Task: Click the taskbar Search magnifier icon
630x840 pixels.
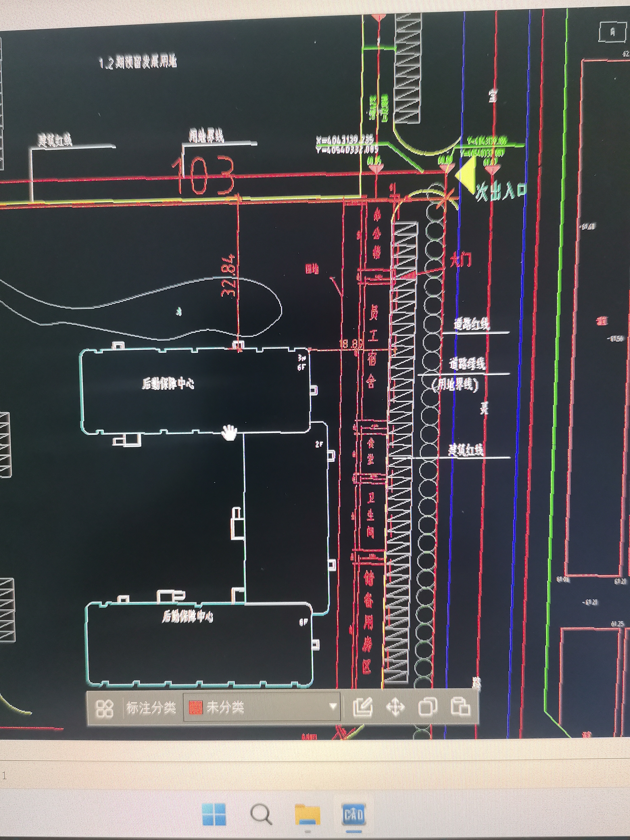Action: (x=261, y=814)
